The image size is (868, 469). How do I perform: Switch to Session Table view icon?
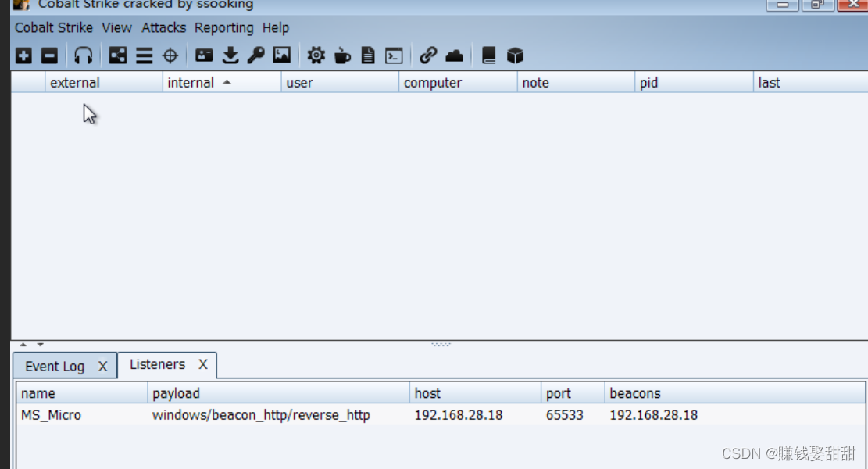click(144, 55)
